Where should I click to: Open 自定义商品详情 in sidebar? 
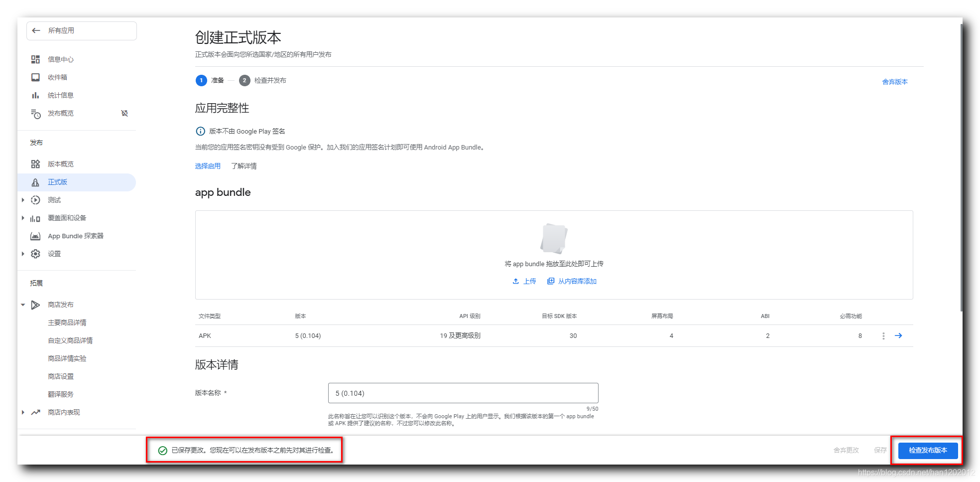(70, 340)
